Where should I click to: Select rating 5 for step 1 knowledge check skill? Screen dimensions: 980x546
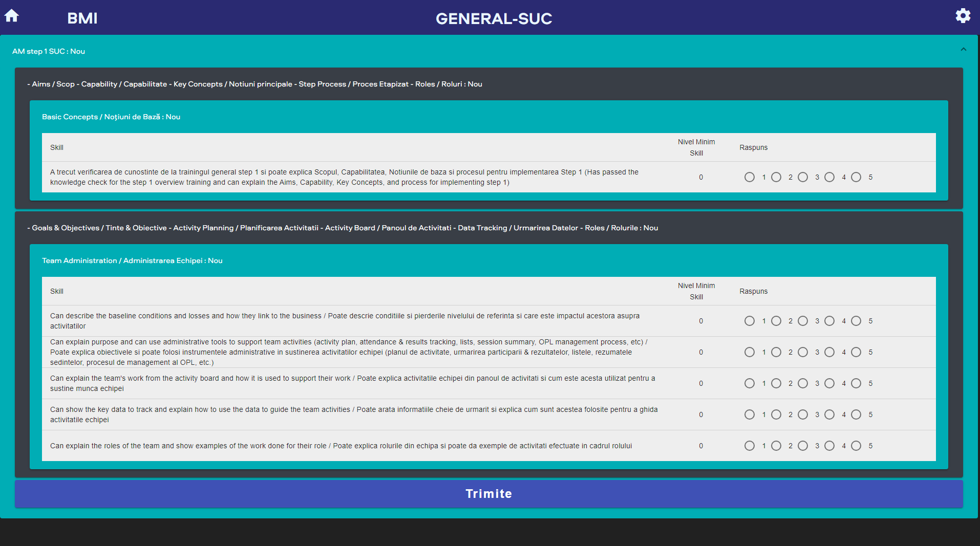856,177
